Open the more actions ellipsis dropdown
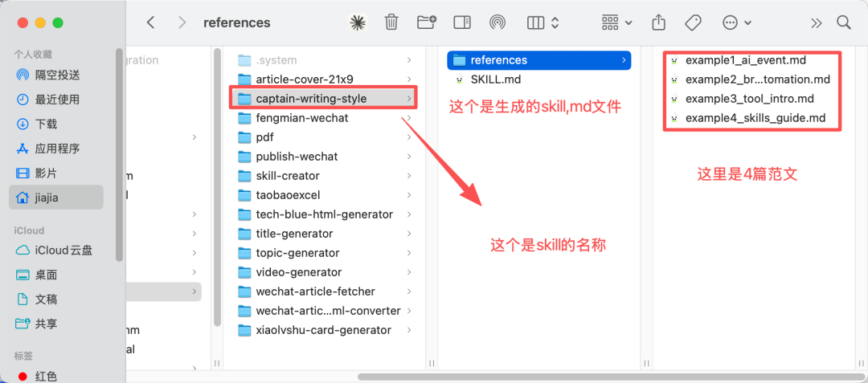 pos(737,22)
